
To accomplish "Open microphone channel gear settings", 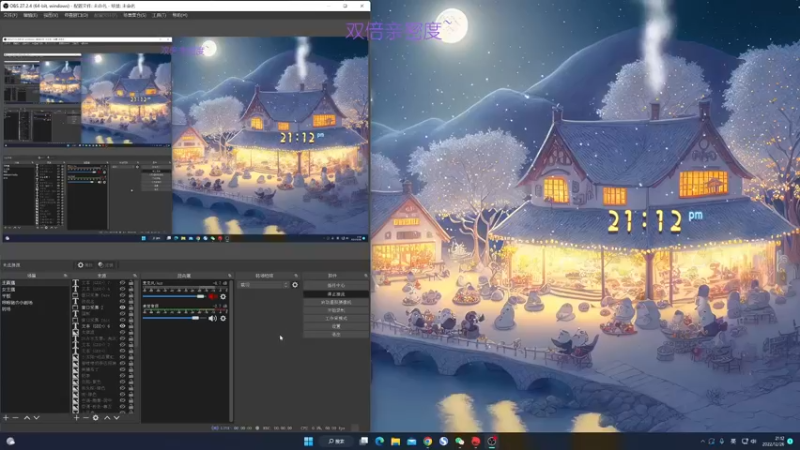I will point(223,296).
